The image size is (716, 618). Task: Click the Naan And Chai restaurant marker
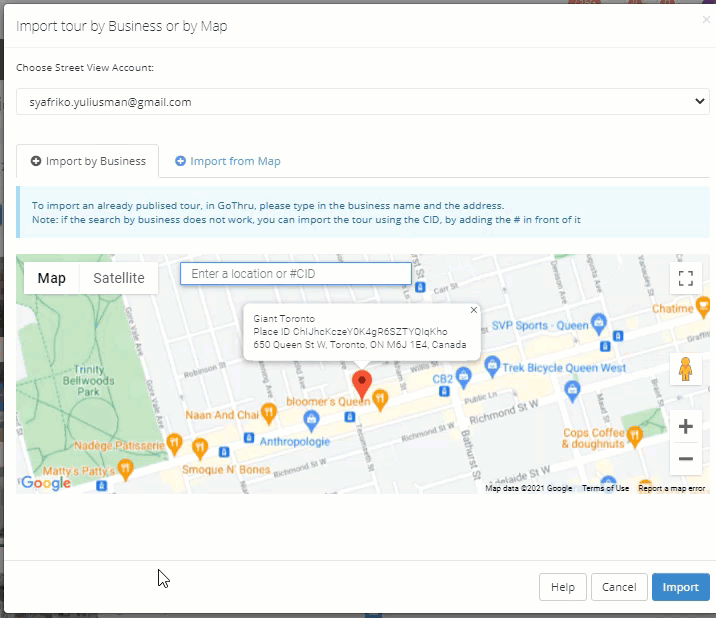pyautogui.click(x=268, y=413)
